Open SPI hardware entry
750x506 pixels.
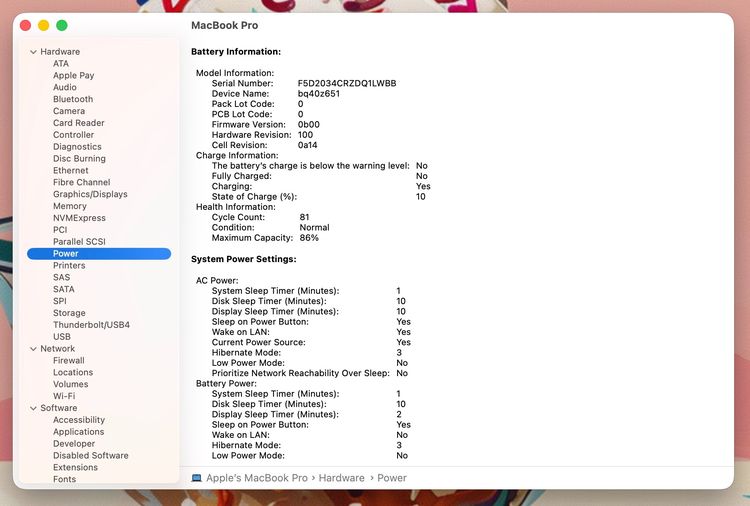tap(60, 301)
